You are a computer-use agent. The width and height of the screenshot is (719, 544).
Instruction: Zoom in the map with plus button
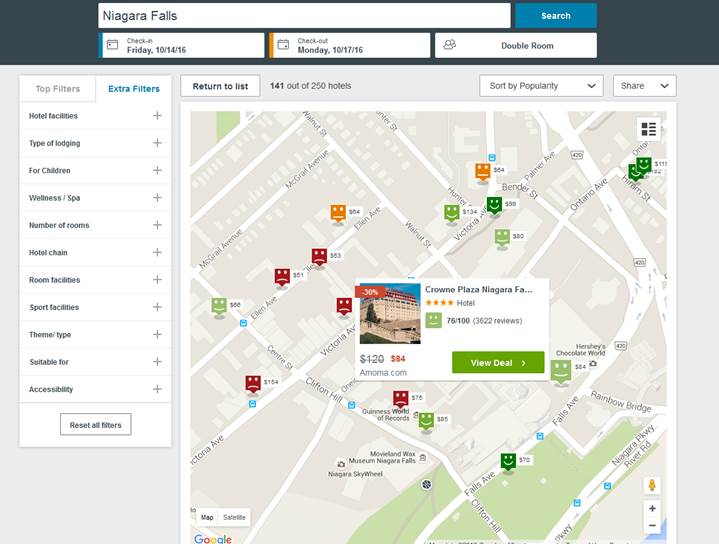click(652, 508)
